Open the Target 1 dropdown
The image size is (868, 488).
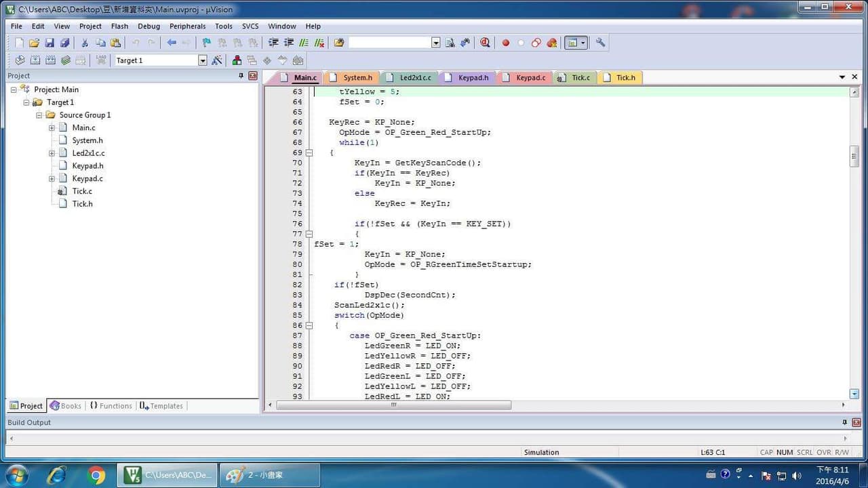tap(202, 60)
